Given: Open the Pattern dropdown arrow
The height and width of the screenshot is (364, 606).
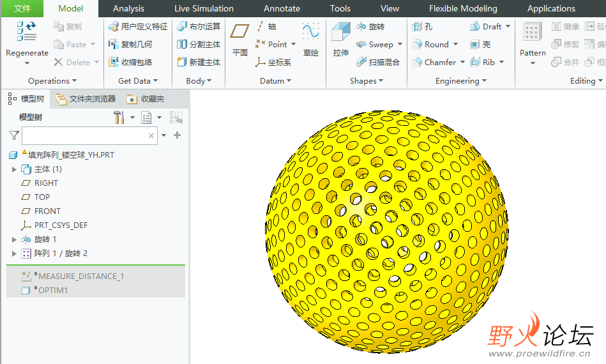Looking at the screenshot, I should pyautogui.click(x=533, y=63).
